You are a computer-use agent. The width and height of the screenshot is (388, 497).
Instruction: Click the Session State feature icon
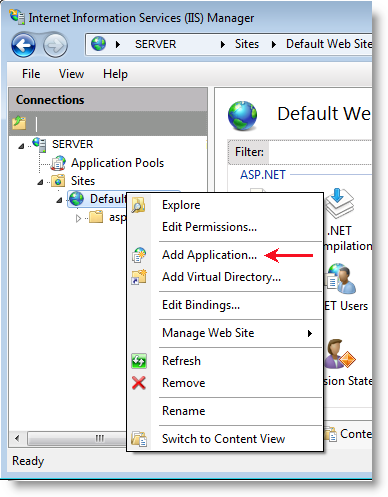coord(339,354)
